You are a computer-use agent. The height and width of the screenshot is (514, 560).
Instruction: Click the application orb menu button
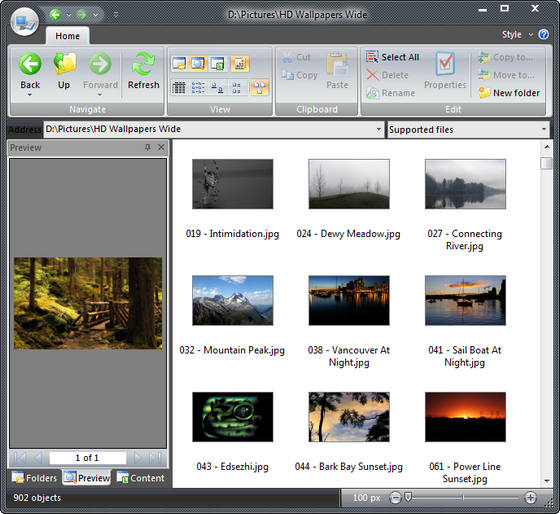24,22
